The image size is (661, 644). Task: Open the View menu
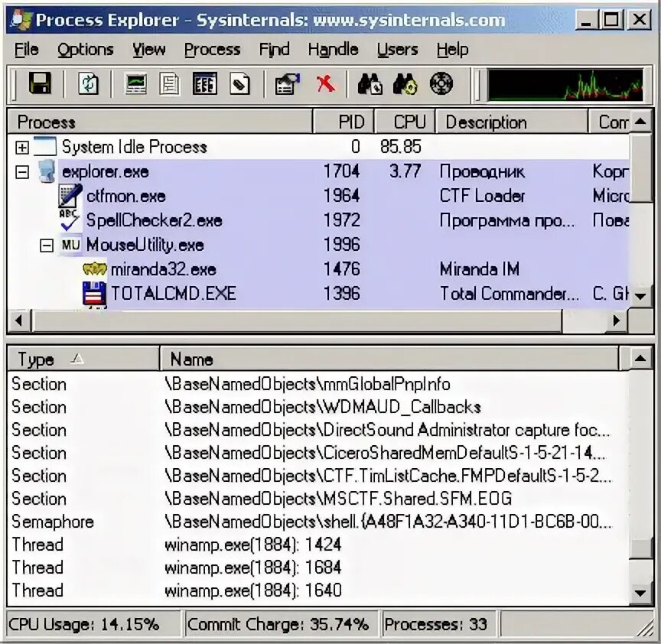click(x=149, y=50)
